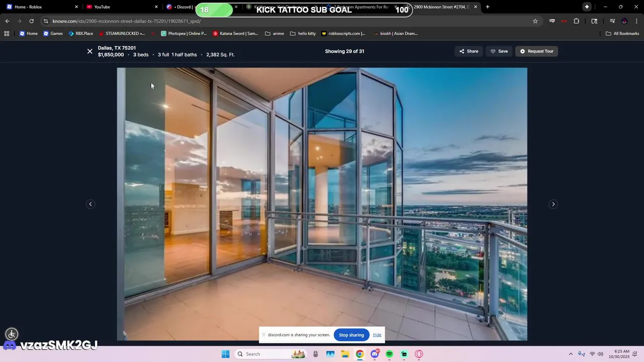Open the Wi-Fi network tray icon

pos(592,354)
